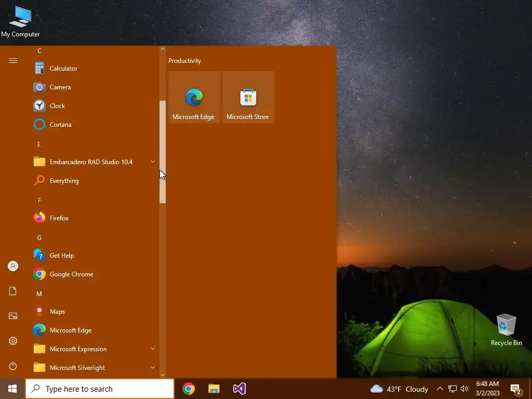532x399 pixels.
Task: Click the taskbar search box
Action: [100, 389]
